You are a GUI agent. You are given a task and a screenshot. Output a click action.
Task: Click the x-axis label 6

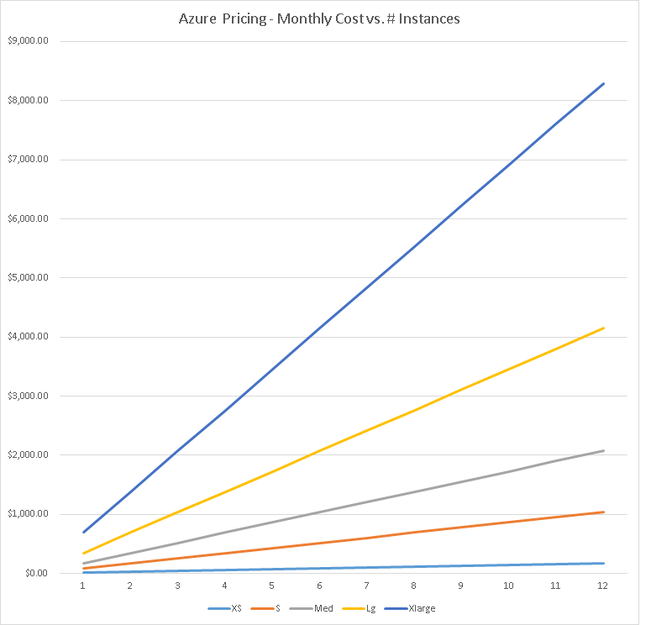(x=319, y=586)
